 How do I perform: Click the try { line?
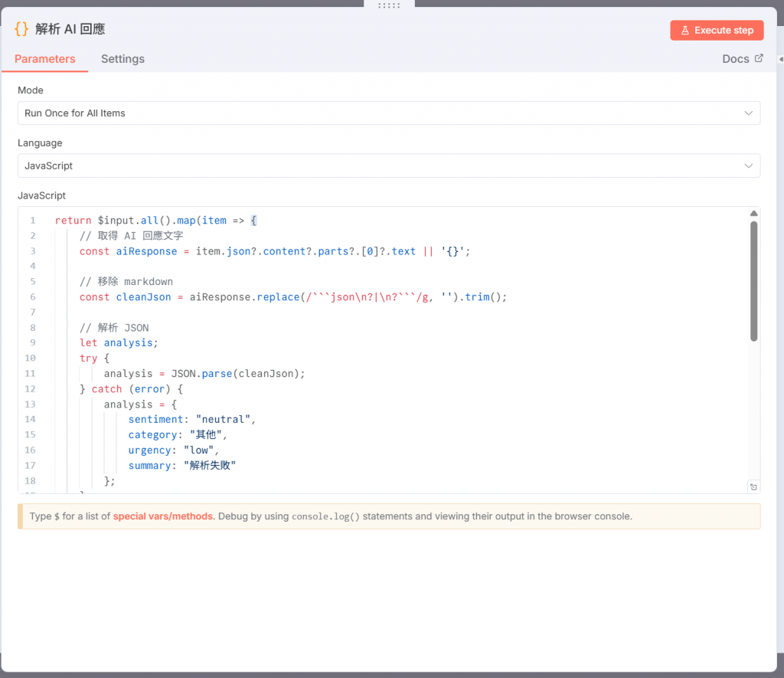click(x=94, y=359)
